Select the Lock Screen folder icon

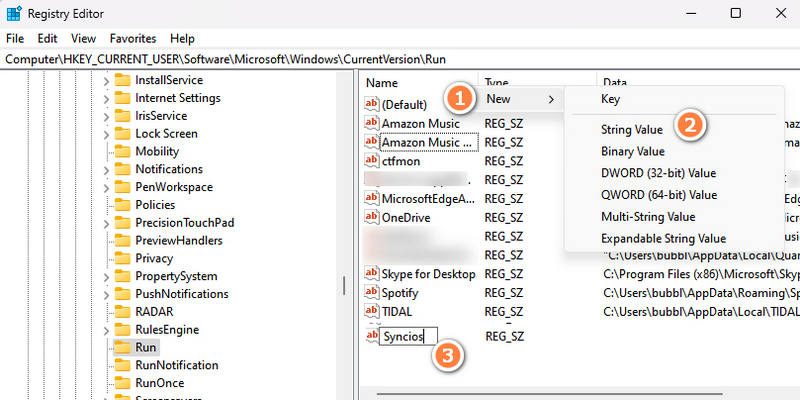click(x=122, y=134)
